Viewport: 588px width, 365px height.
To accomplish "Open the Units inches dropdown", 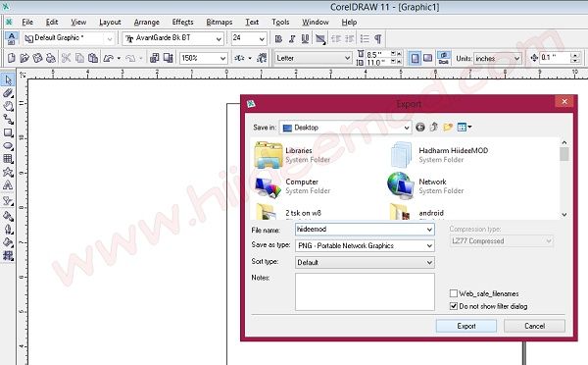I will coord(517,58).
